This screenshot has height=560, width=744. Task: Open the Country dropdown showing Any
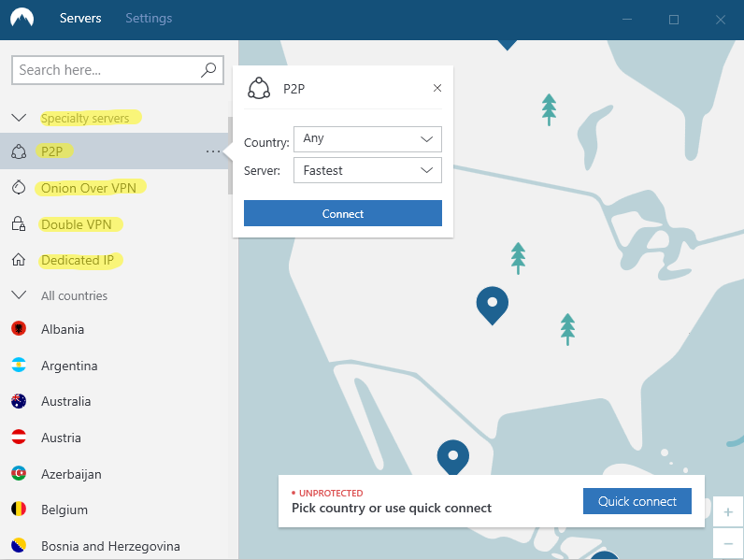pos(367,139)
